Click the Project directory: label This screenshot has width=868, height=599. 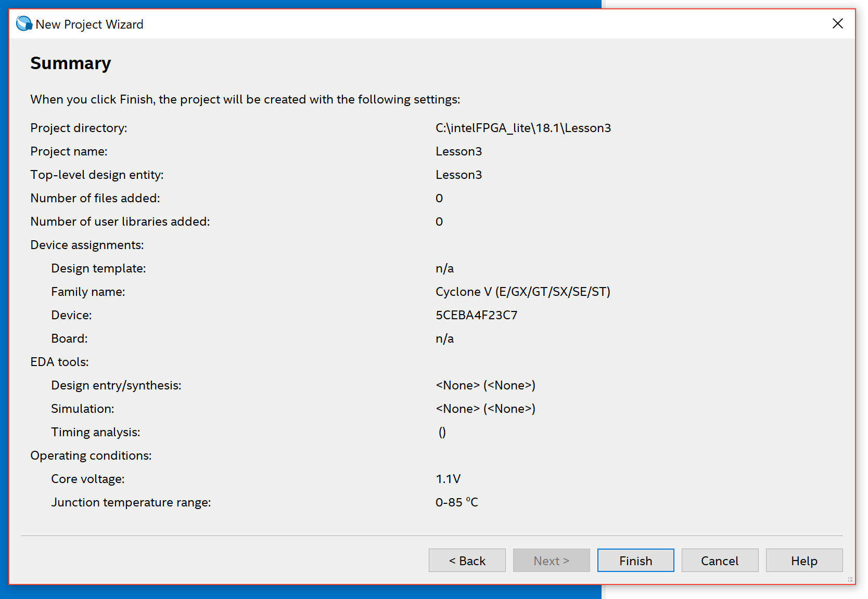[x=79, y=128]
